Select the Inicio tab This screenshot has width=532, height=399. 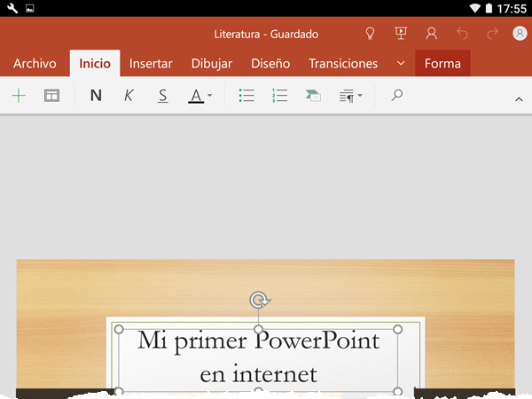[95, 64]
